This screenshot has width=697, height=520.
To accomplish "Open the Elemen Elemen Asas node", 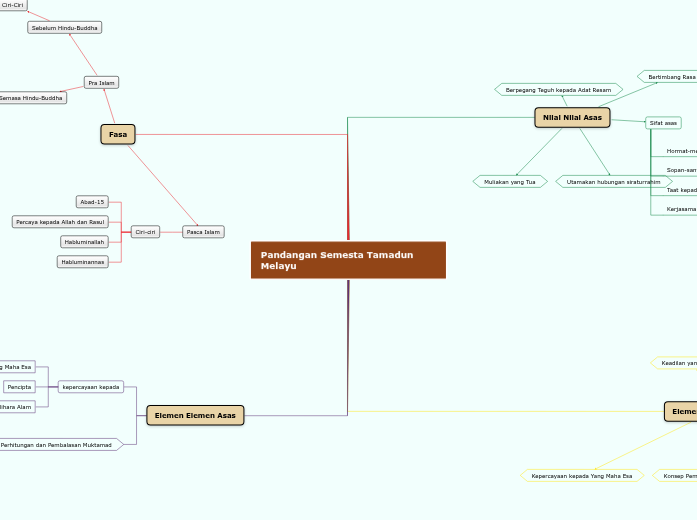I will point(195,415).
